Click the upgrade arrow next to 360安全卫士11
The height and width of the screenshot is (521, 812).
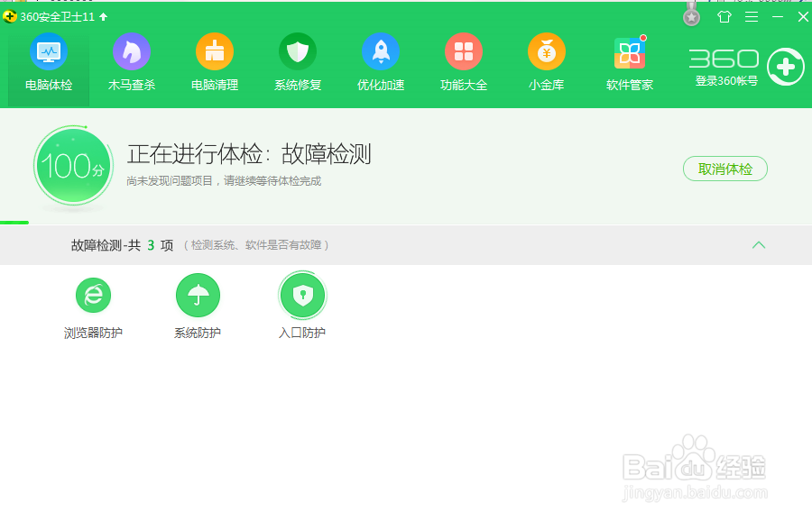coord(104,17)
